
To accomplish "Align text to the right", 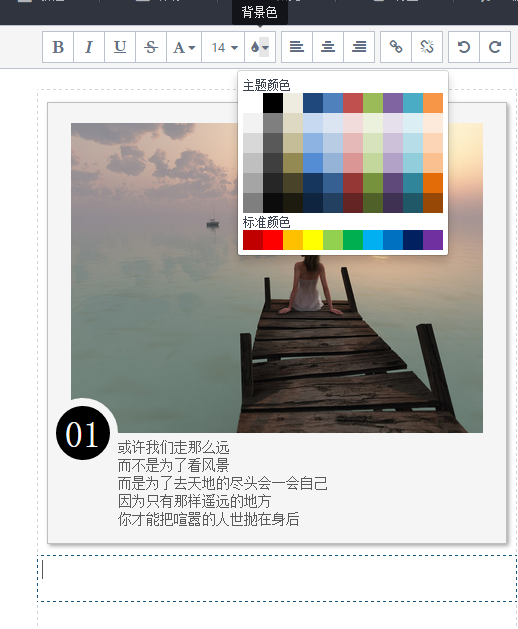I will 359,47.
